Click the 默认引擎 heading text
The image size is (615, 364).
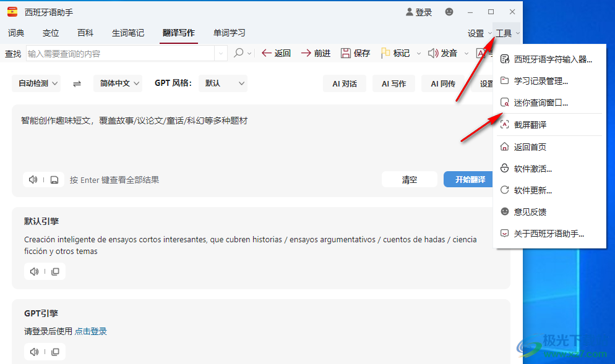[41, 221]
